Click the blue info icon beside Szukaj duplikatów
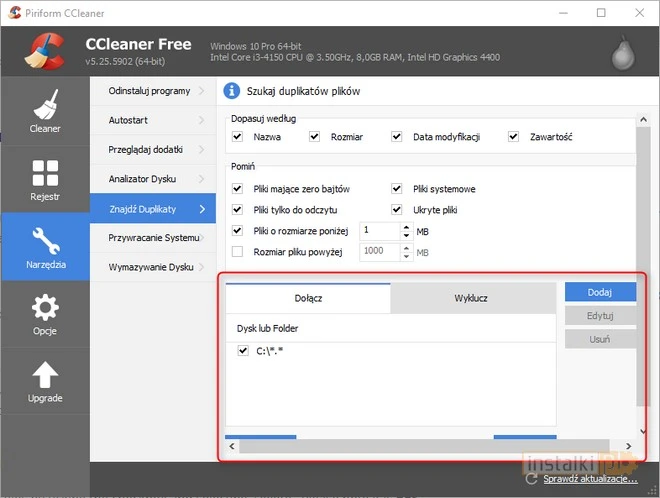The height and width of the screenshot is (498, 660). click(232, 91)
